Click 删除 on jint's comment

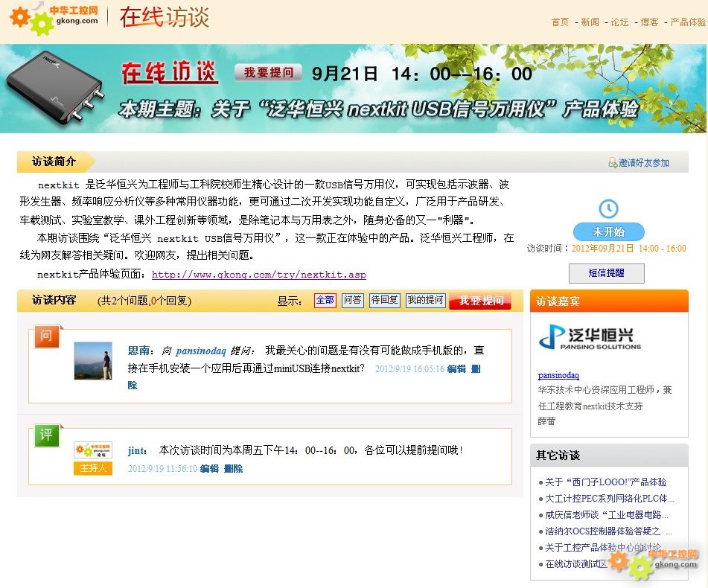pyautogui.click(x=234, y=468)
